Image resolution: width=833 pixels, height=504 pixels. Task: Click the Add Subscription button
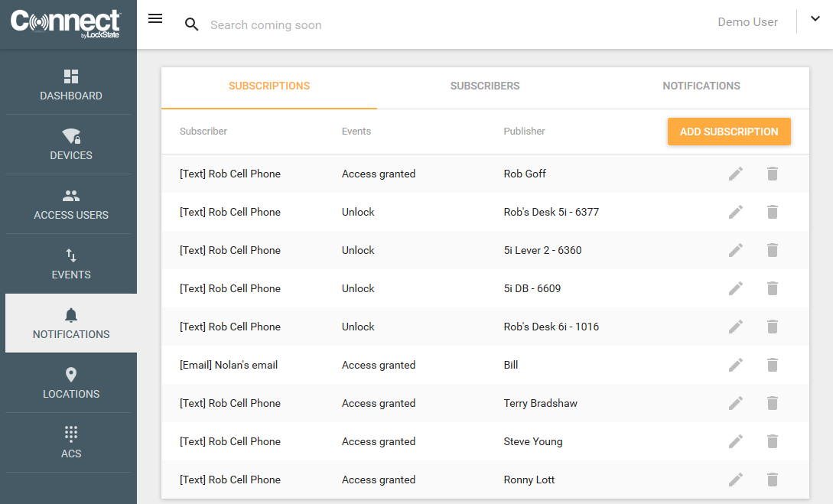pyautogui.click(x=729, y=132)
